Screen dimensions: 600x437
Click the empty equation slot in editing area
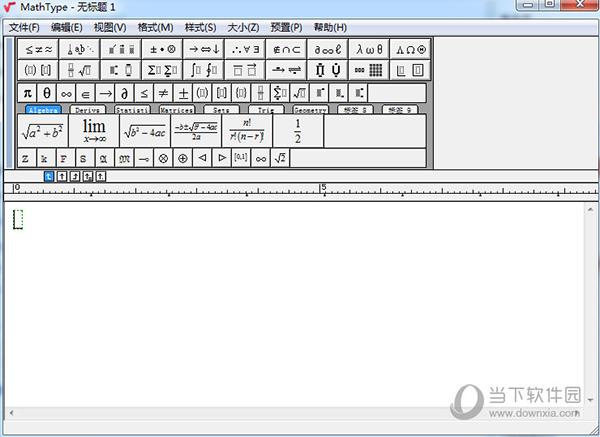tap(17, 218)
